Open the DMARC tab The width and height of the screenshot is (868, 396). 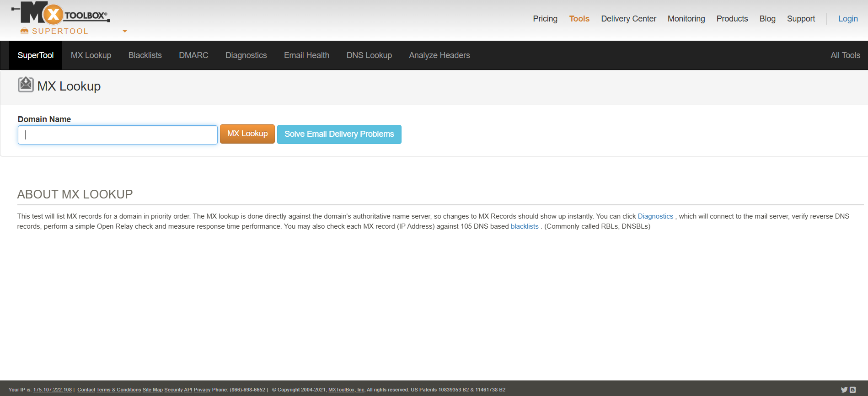click(193, 55)
